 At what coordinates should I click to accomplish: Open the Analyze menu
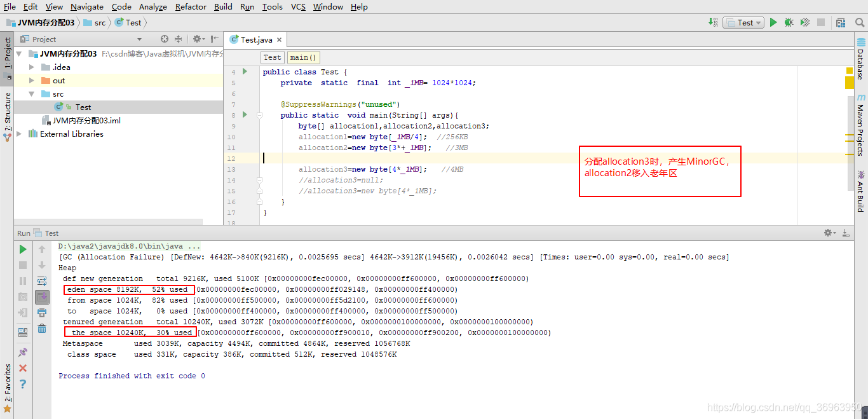click(x=153, y=6)
